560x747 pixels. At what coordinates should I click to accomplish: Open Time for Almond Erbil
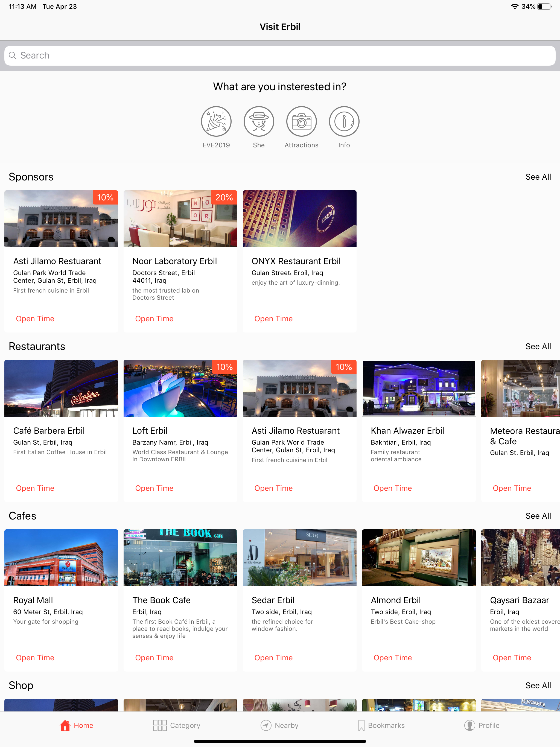pyautogui.click(x=393, y=658)
